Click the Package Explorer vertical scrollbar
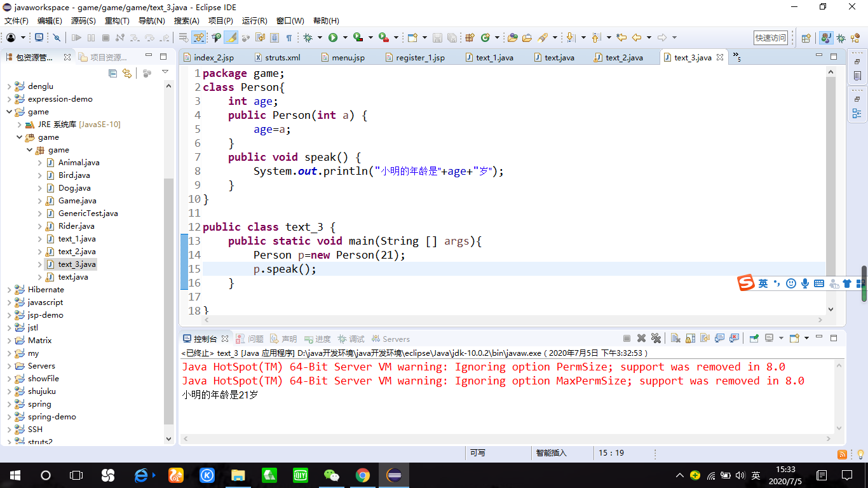868x488 pixels. click(x=168, y=302)
